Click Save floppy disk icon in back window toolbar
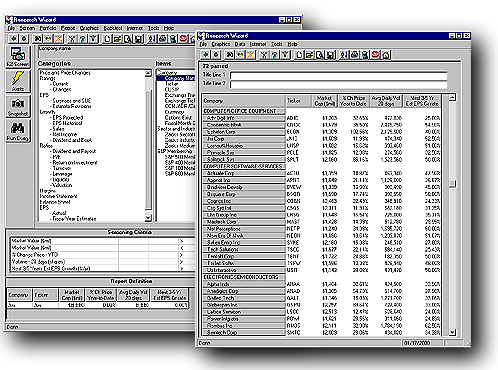 pyautogui.click(x=138, y=39)
